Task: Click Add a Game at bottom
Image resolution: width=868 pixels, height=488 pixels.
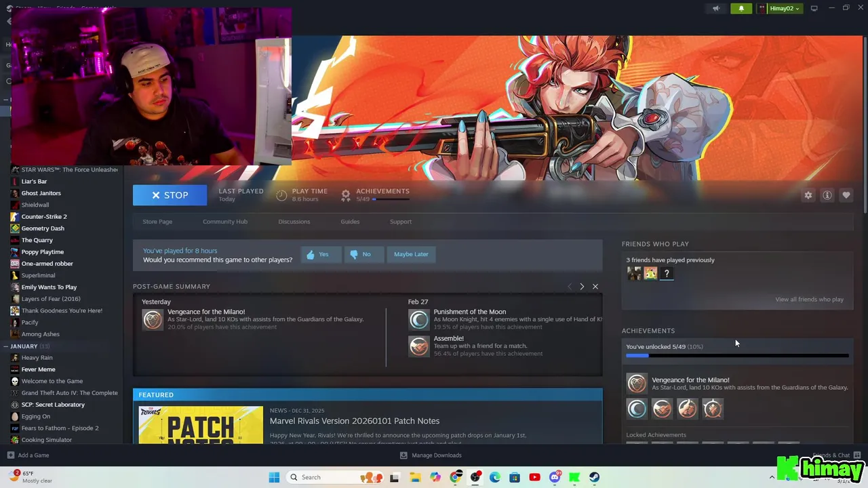Action: pos(28,455)
